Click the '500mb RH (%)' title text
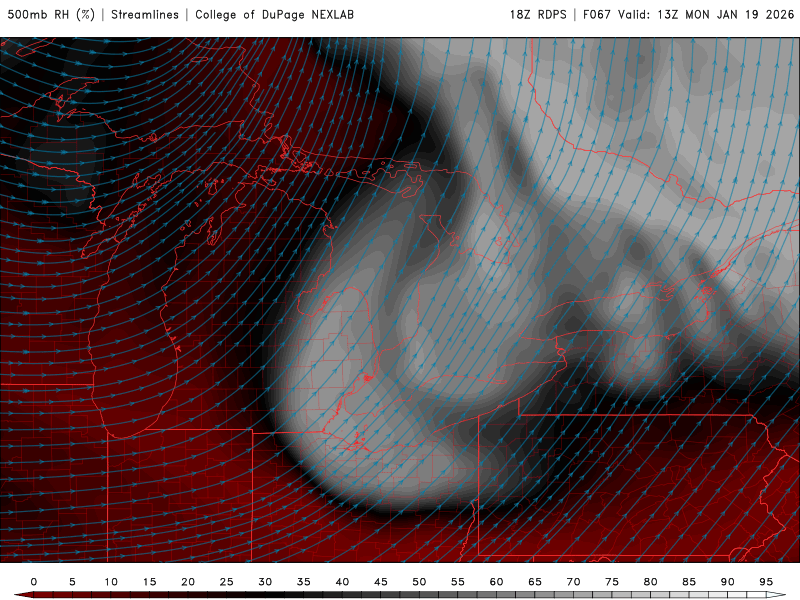The image size is (800, 600). 51,14
